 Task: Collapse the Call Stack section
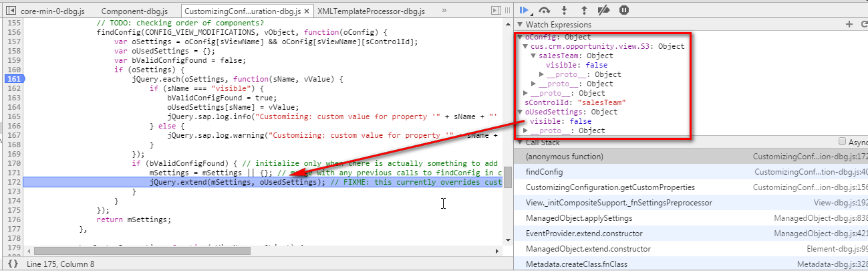[x=521, y=143]
